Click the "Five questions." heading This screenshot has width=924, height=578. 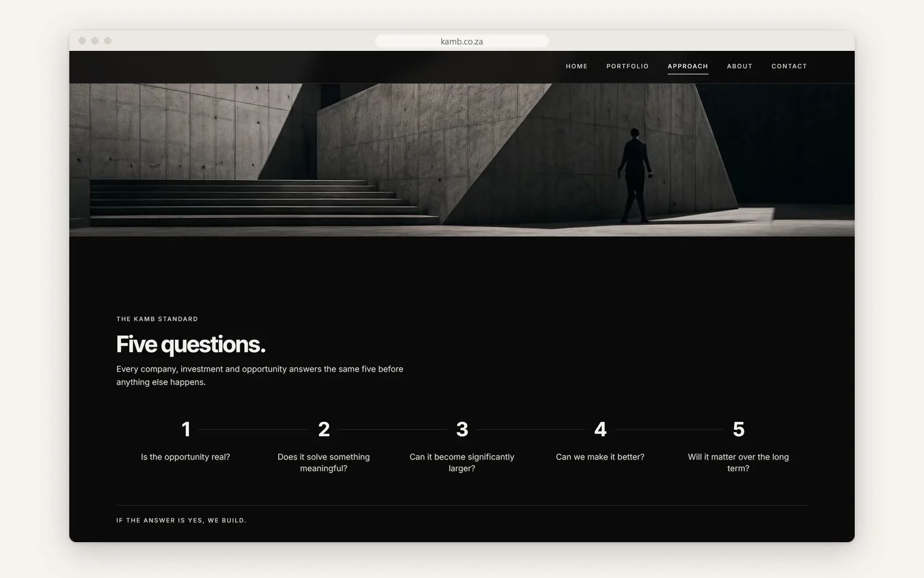(191, 344)
